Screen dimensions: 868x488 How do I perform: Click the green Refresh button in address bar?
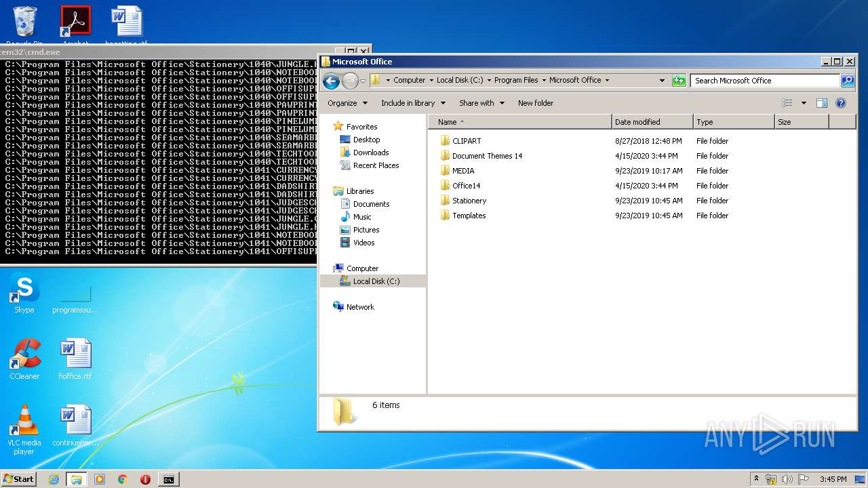tap(679, 81)
